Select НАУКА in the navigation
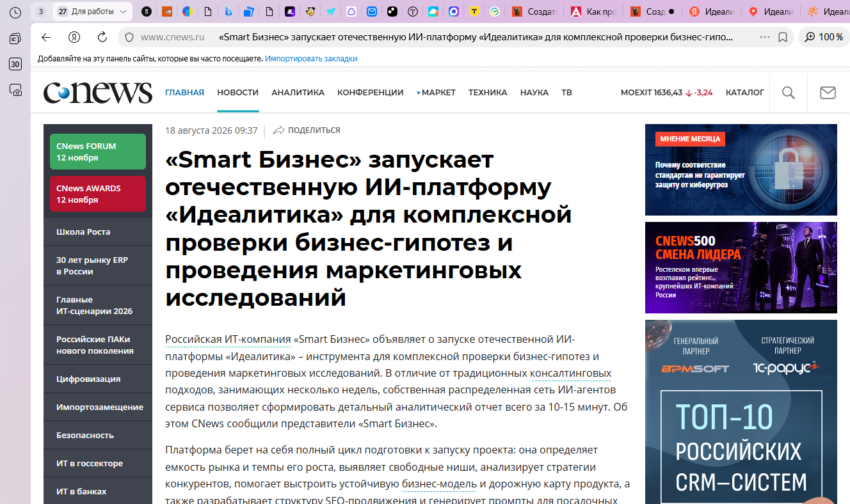The height and width of the screenshot is (504, 850). coord(534,93)
